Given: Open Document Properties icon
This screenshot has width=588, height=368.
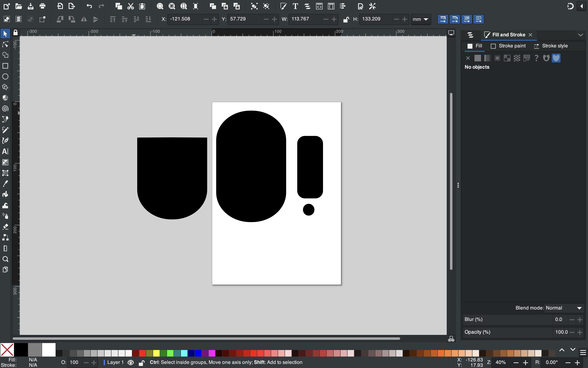Looking at the screenshot, I should click(360, 6).
